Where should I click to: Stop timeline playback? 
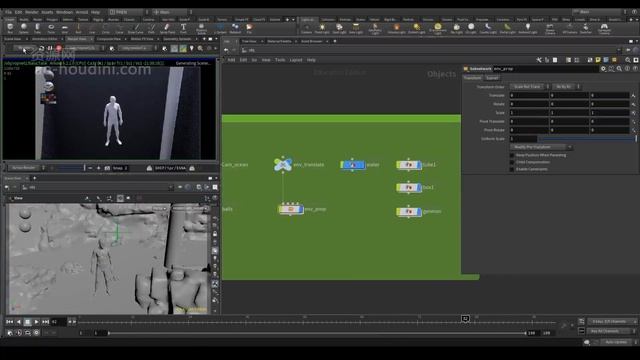coord(27,322)
